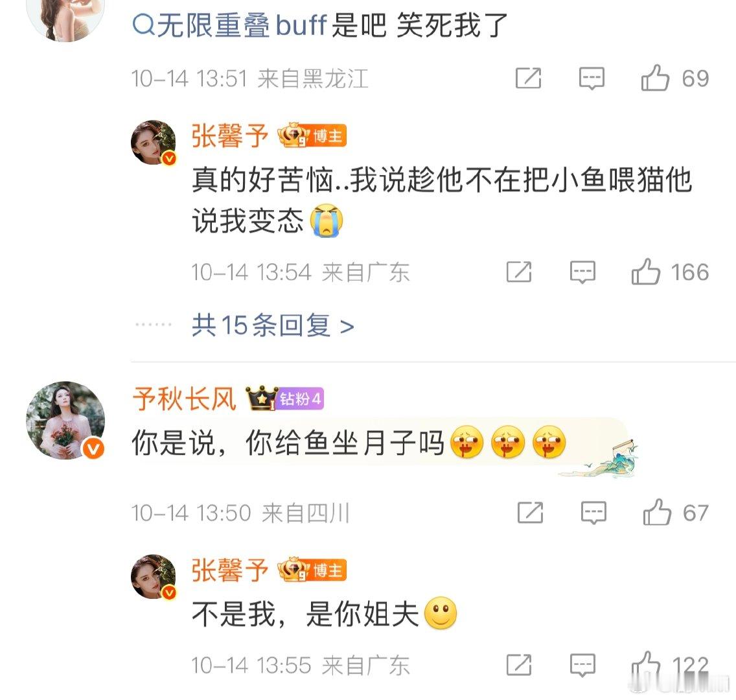This screenshot has height=700, width=736.
Task: Reply to the 13:51 黑龙江 comment
Action: (592, 78)
